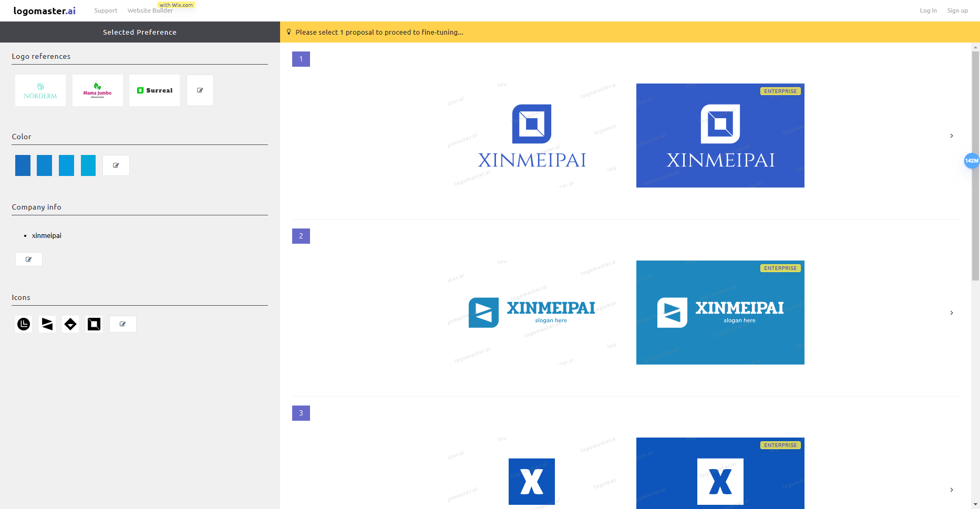Click the edit icon in the Color section
This screenshot has height=509, width=980.
click(x=116, y=165)
